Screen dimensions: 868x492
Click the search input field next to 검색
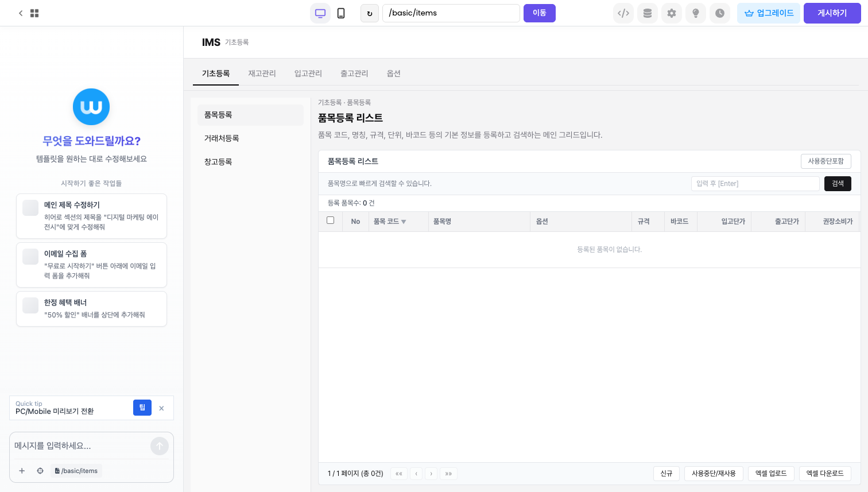pyautogui.click(x=755, y=183)
